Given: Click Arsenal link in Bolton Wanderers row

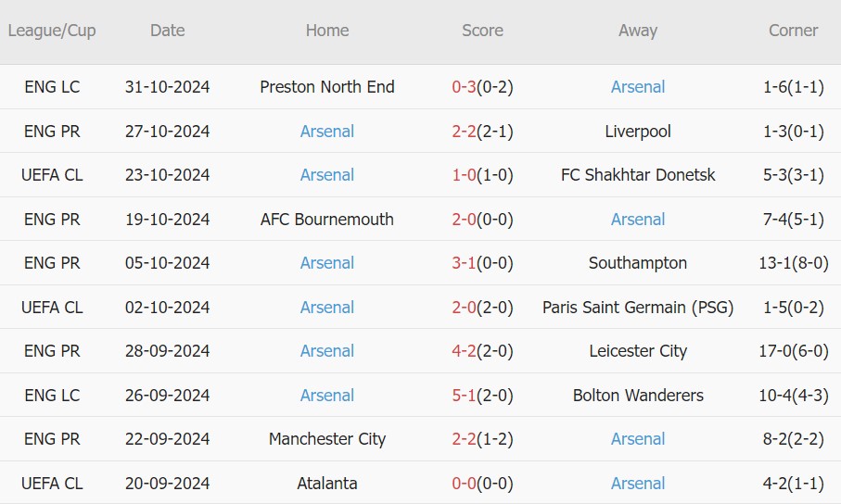Looking at the screenshot, I should click(x=326, y=396).
